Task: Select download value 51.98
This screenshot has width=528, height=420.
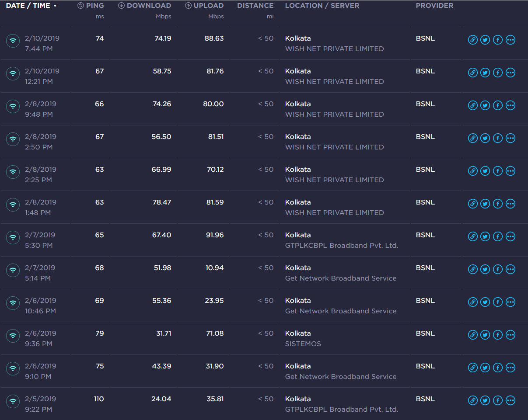Action: coord(163,268)
